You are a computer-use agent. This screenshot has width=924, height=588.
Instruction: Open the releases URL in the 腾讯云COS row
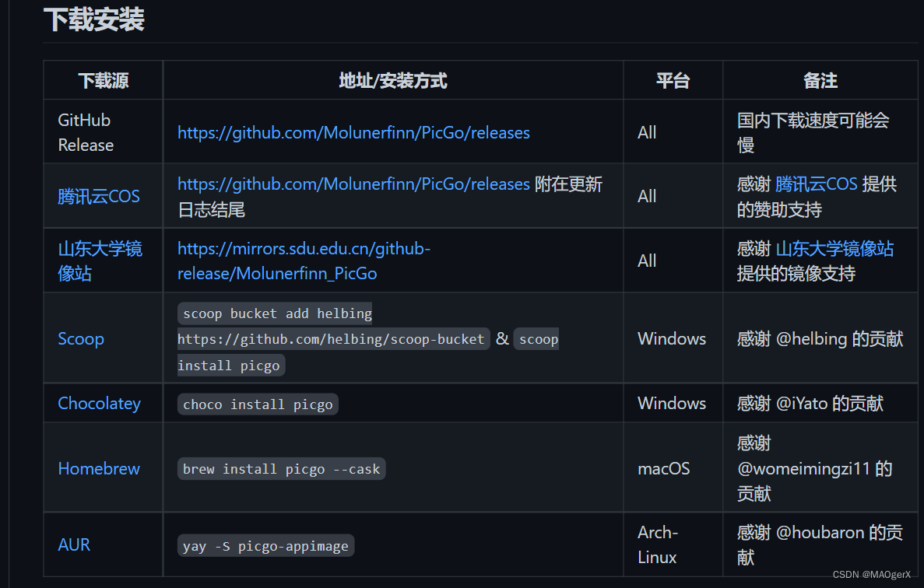[x=353, y=184]
